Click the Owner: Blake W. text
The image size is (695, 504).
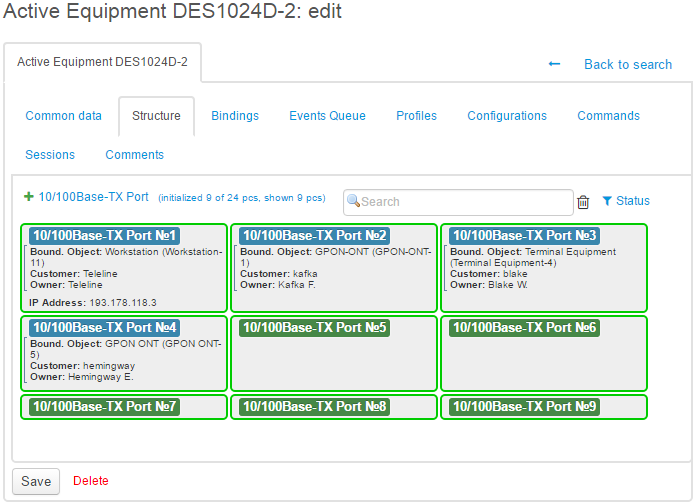pyautogui.click(x=489, y=285)
